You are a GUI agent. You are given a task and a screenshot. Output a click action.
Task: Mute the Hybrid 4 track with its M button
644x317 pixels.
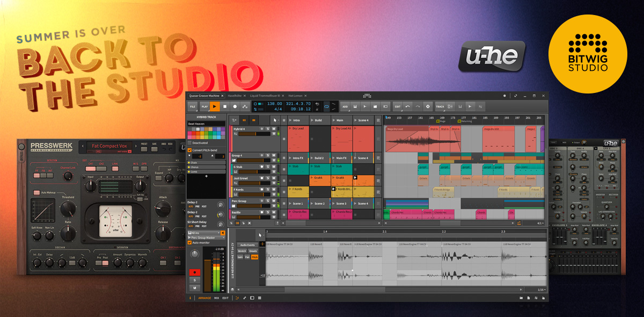[273, 129]
